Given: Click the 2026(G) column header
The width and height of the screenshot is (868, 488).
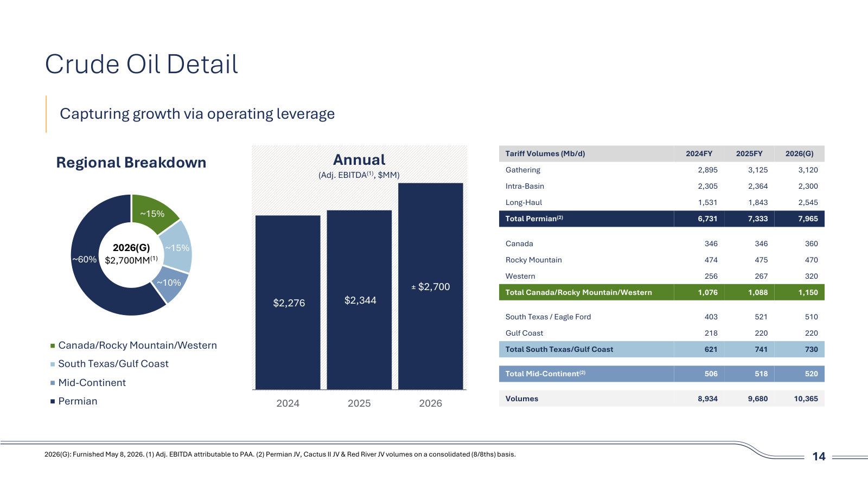Looking at the screenshot, I should tap(800, 153).
